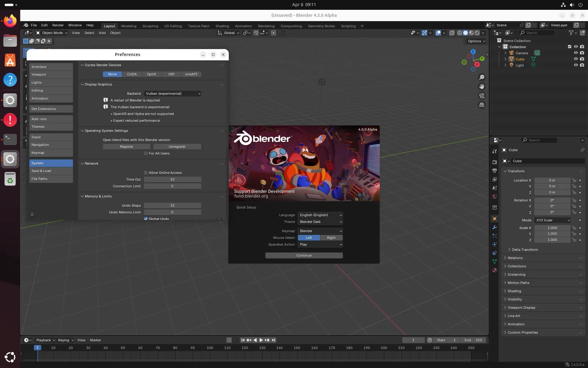Open the Spacebar Action Play dropdown

click(x=320, y=244)
